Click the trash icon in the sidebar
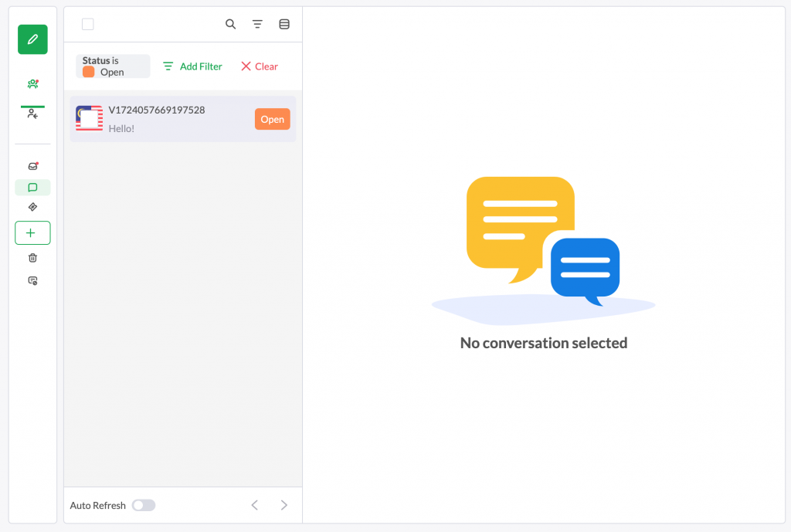This screenshot has width=791, height=532. (x=32, y=257)
